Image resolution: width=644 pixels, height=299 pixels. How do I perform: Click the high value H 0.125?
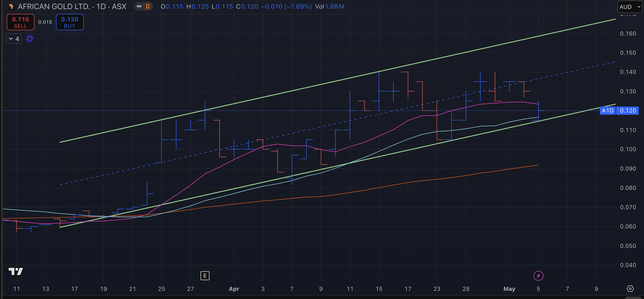click(198, 6)
